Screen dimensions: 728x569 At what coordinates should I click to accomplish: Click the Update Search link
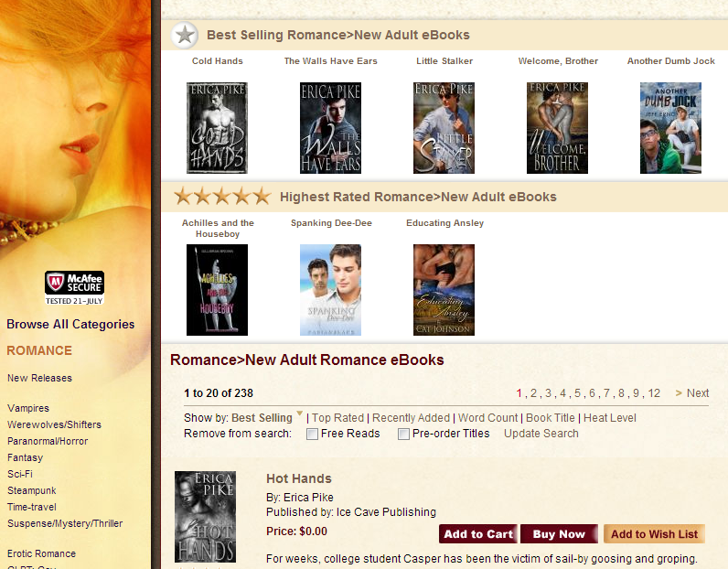pyautogui.click(x=541, y=434)
